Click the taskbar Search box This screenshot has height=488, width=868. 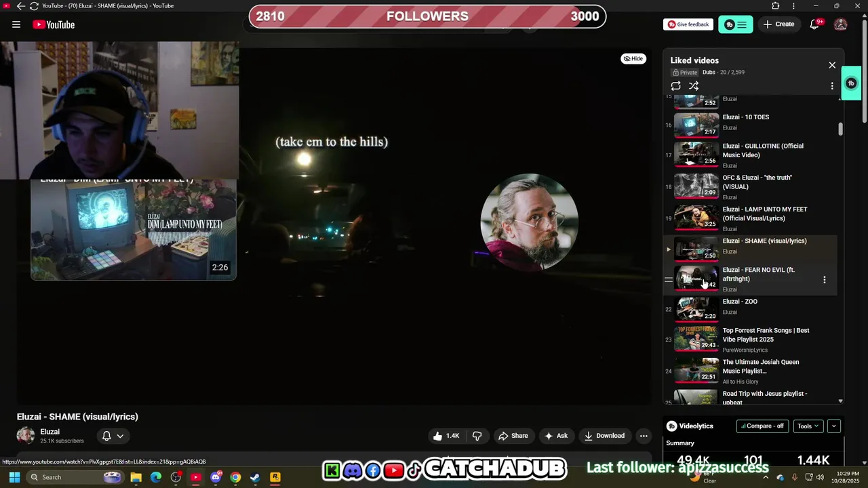(76, 477)
